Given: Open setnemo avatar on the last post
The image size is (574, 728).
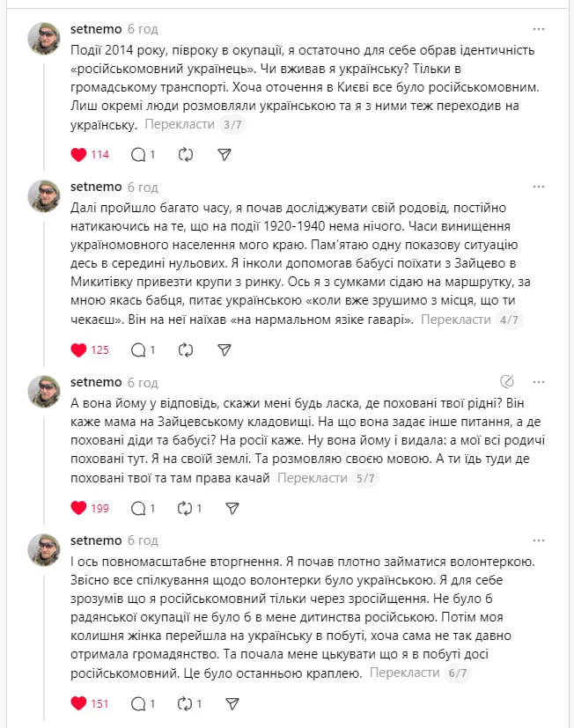Looking at the screenshot, I should pyautogui.click(x=44, y=549).
